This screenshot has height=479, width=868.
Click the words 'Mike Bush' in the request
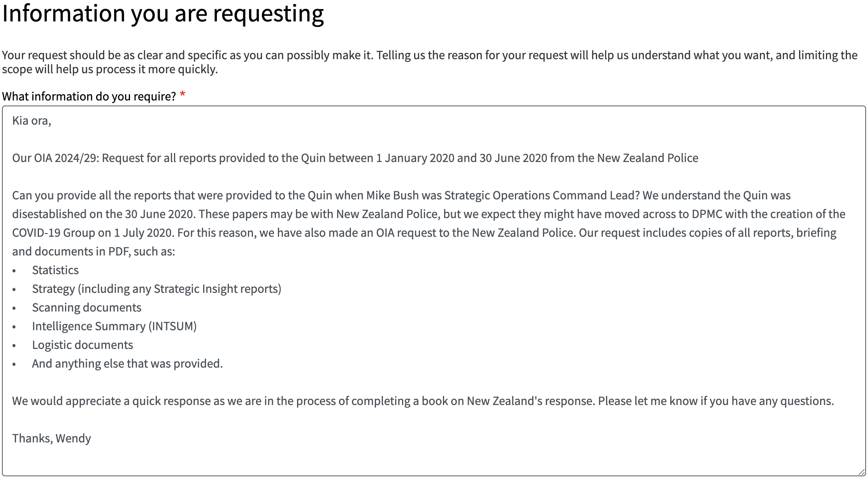[x=392, y=195]
